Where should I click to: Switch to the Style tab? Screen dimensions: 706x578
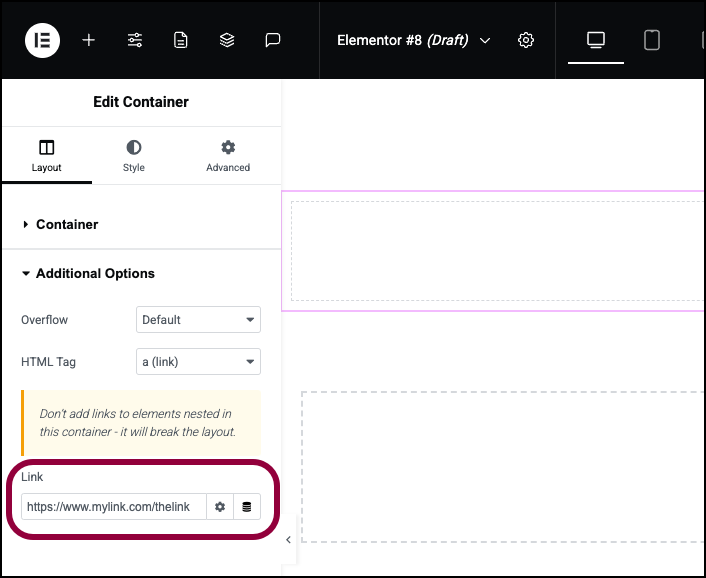[134, 156]
